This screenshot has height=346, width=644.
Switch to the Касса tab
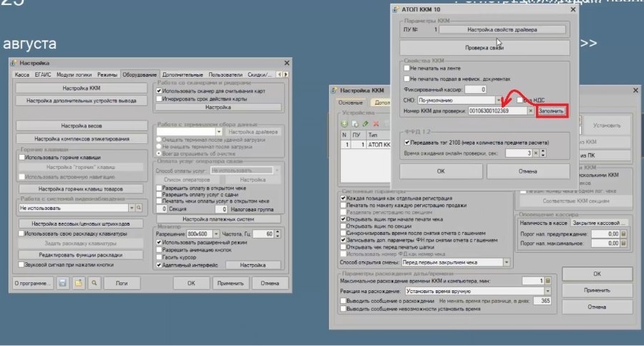coord(21,75)
